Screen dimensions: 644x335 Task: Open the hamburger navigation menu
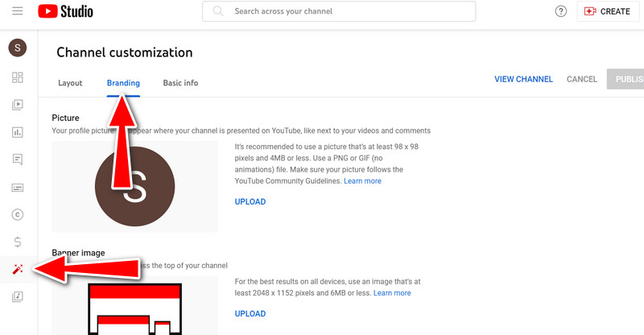[18, 11]
